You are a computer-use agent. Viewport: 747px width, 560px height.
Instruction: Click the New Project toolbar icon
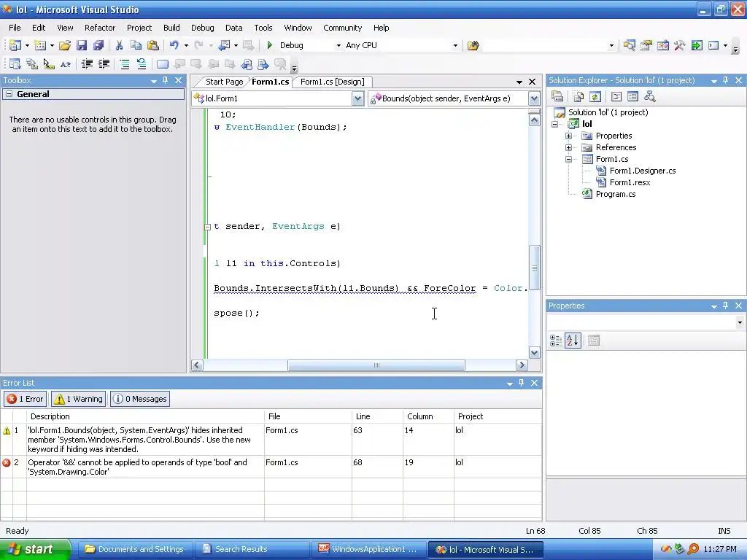15,45
